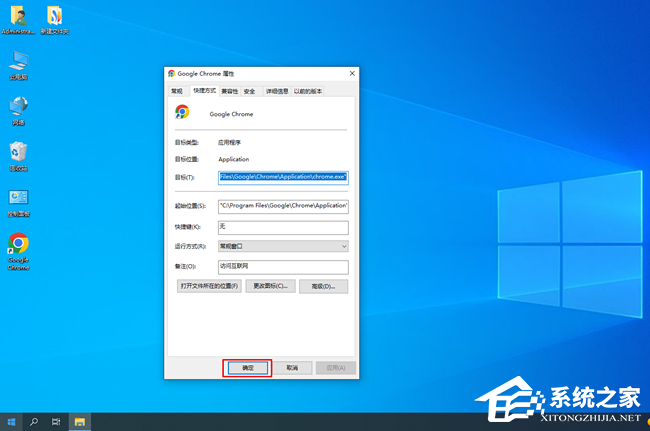Open Task View in the taskbar
Image resolution: width=650 pixels, height=431 pixels.
click(56, 421)
